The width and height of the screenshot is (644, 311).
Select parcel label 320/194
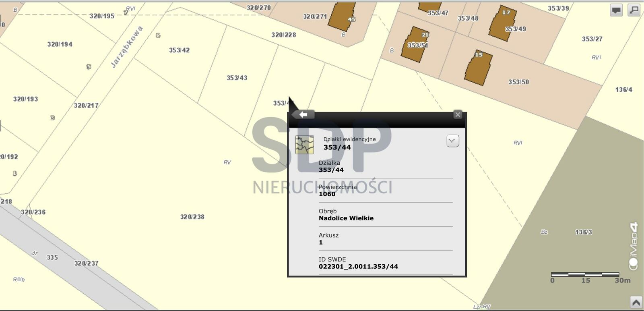tap(60, 44)
